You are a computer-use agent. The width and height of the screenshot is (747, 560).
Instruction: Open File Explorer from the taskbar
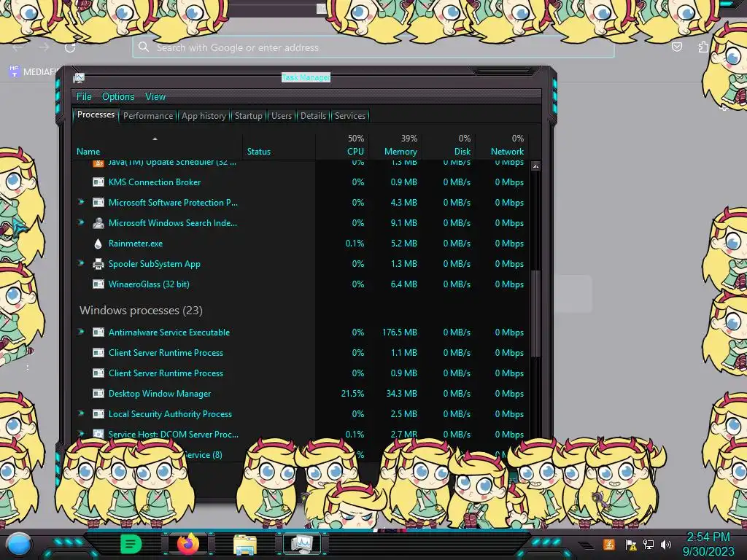point(245,544)
